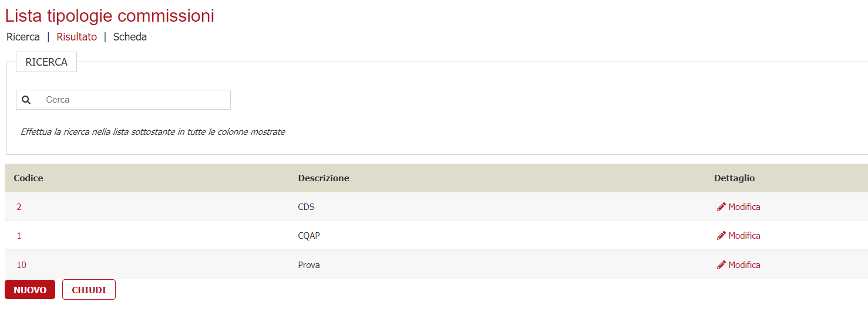Open the record with code 1
Viewport: 868px width, 312px height.
point(19,236)
